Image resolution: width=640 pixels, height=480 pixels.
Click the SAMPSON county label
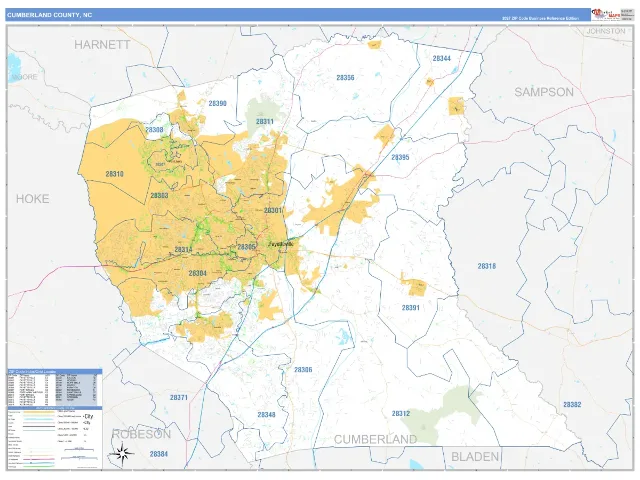544,92
